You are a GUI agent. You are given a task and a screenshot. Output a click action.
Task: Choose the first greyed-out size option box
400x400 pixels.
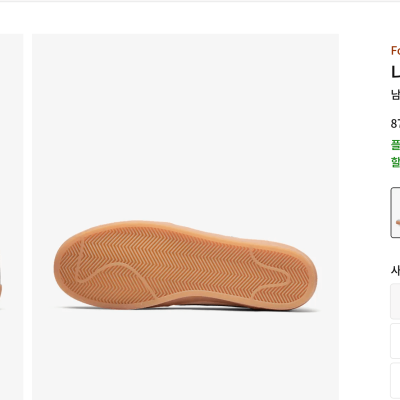(x=395, y=301)
